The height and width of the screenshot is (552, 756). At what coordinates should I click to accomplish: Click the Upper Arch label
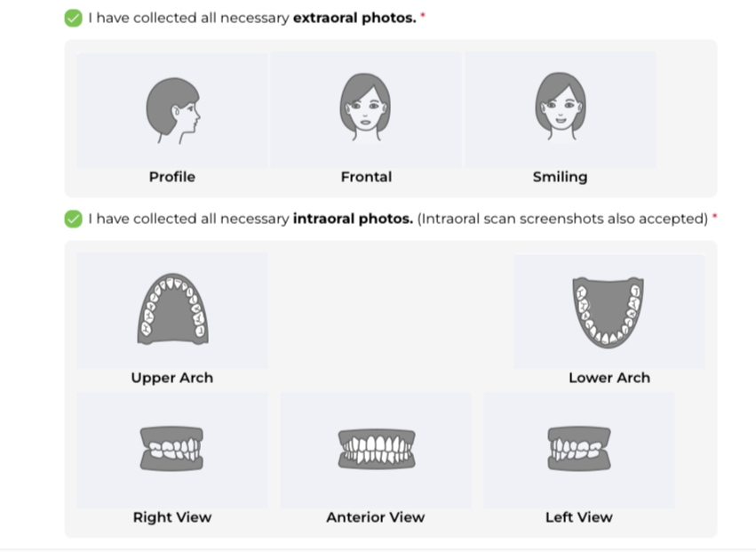tap(172, 378)
